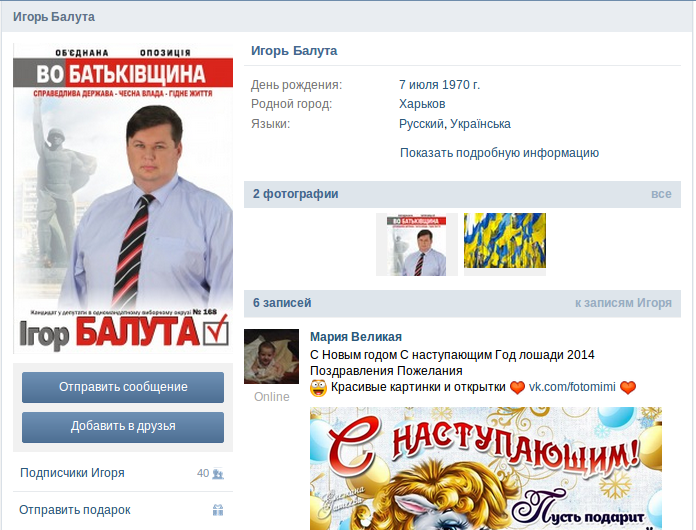Screen dimensions: 696x530
Task: Click the 'Отправить сообщение' button
Action: click(123, 387)
